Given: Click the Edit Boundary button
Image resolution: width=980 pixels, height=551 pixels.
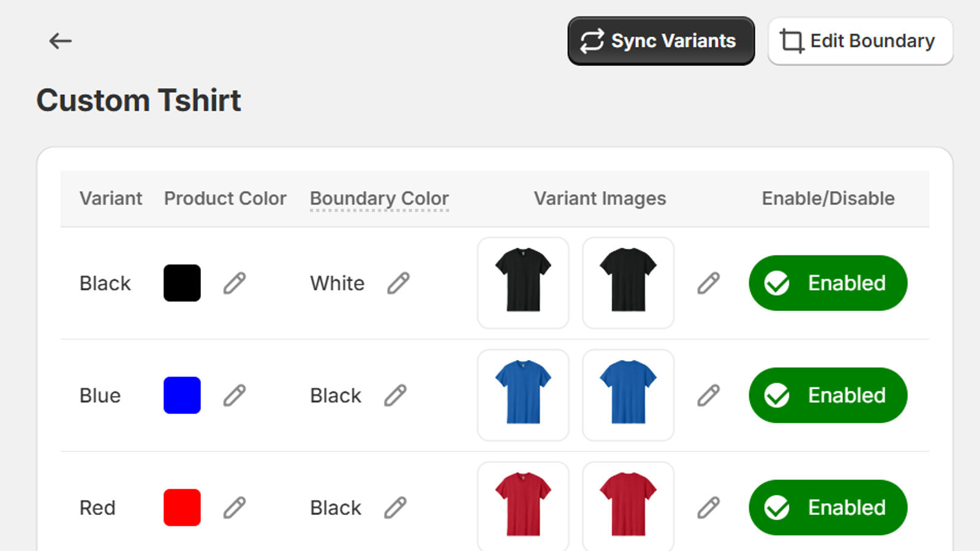Looking at the screenshot, I should pyautogui.click(x=859, y=41).
